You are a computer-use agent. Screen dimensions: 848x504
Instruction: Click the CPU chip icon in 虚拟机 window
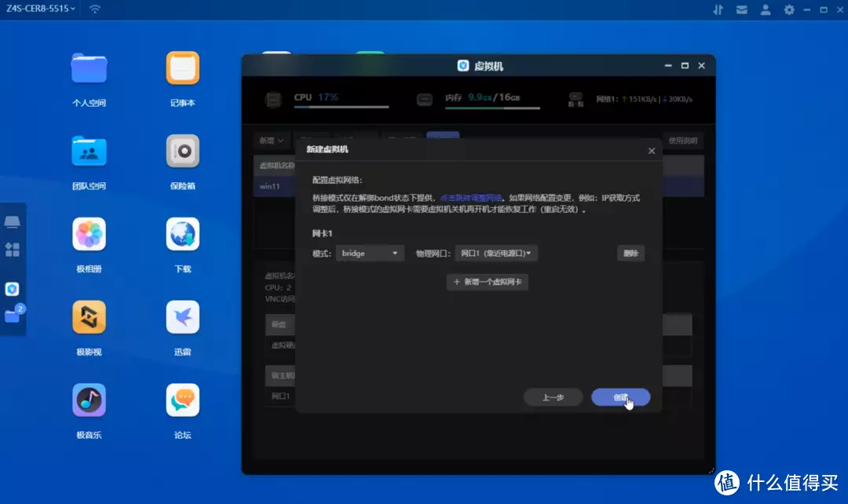pos(273,100)
